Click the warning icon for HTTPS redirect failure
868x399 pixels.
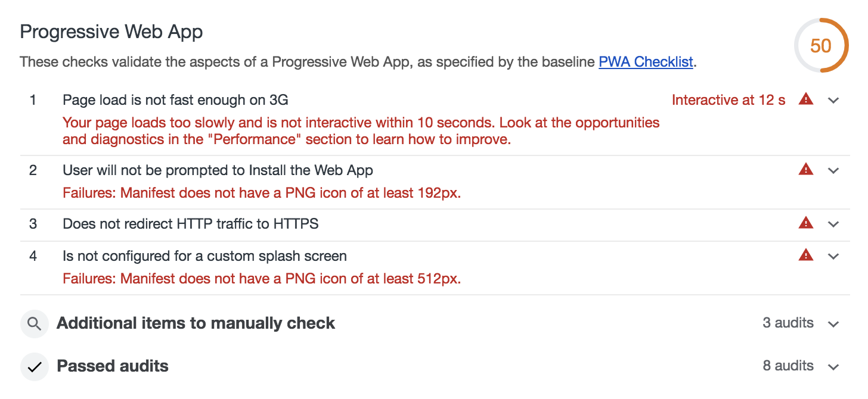805,223
